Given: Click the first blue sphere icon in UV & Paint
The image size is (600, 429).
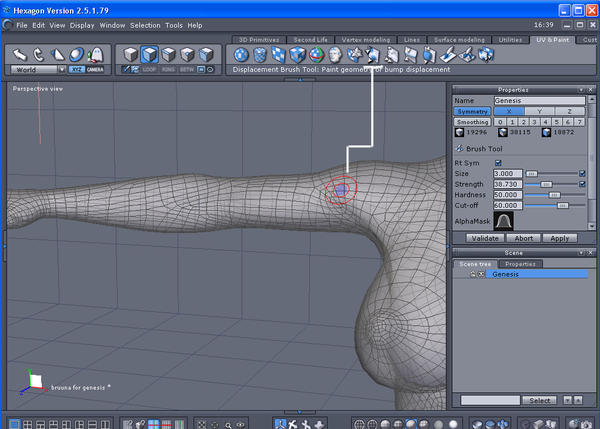Looking at the screenshot, I should click(x=241, y=55).
